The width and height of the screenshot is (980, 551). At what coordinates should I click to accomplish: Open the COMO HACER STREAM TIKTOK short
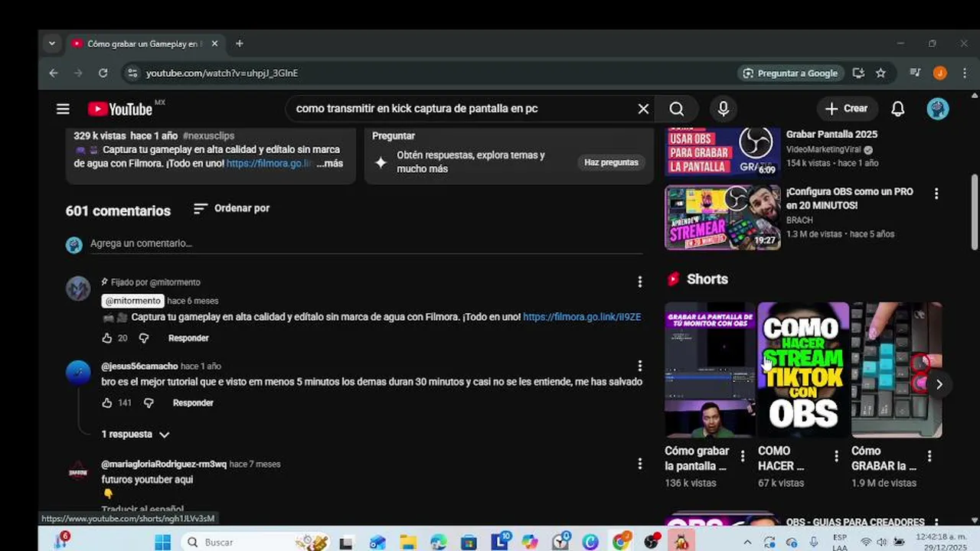(x=803, y=370)
